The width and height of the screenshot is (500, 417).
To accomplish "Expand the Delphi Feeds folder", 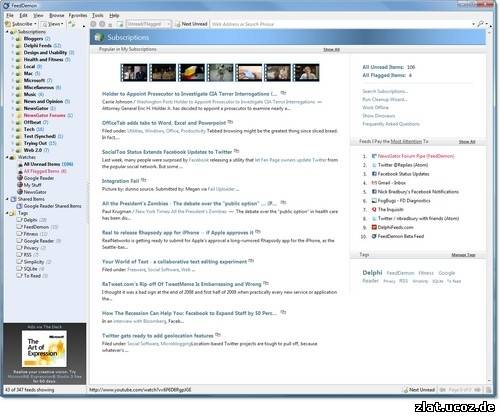I will pos(13,46).
